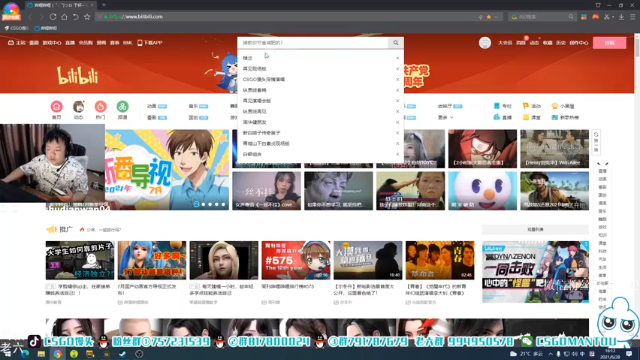
Task: Focus the browser address bar
Action: pos(286,17)
